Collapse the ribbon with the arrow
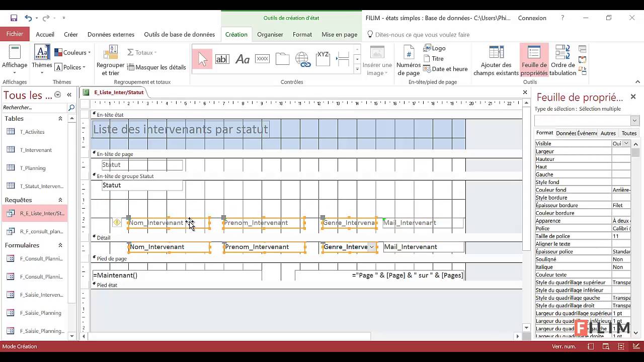This screenshot has height=362, width=644. [637, 82]
